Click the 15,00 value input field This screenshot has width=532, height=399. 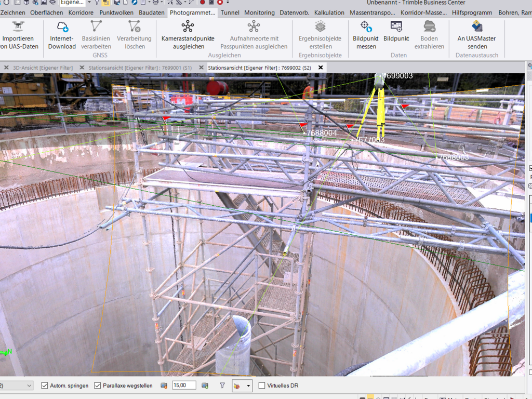184,385
